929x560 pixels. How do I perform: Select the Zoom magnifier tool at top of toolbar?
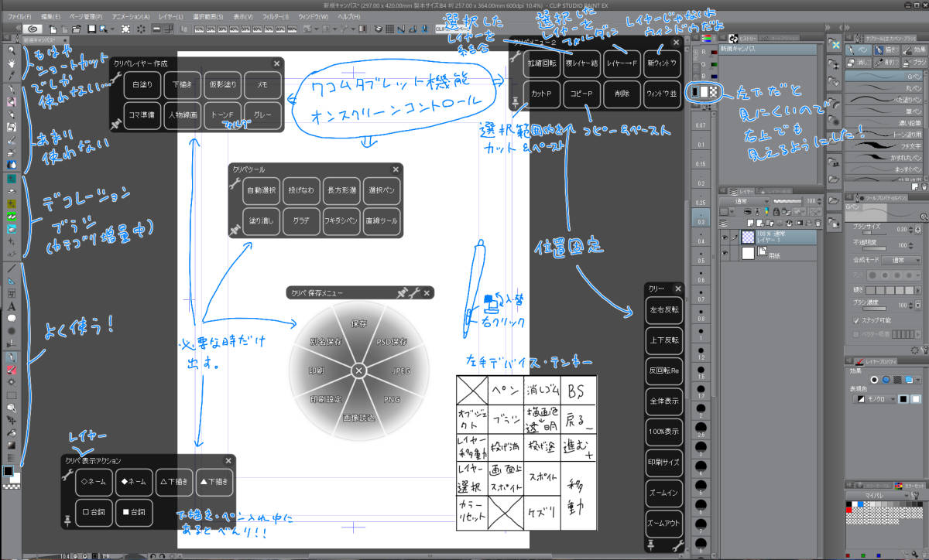tap(12, 51)
